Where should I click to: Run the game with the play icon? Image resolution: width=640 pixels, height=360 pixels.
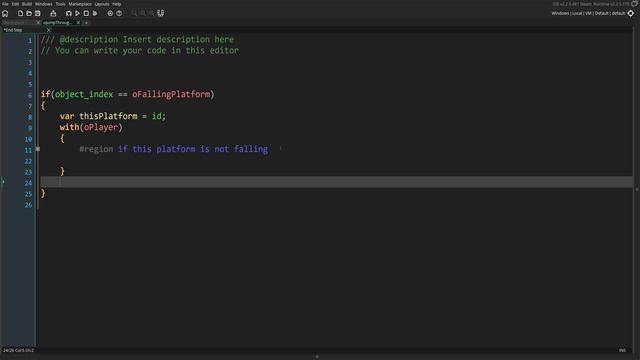77,13
